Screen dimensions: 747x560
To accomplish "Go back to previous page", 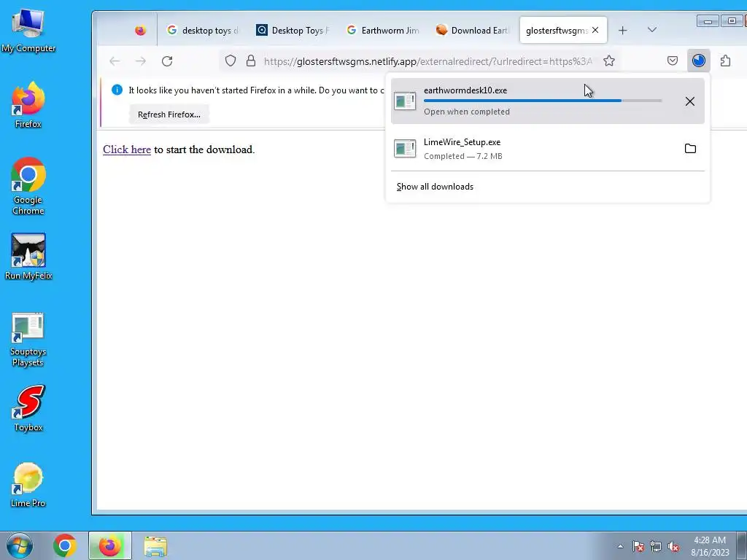I will point(115,61).
